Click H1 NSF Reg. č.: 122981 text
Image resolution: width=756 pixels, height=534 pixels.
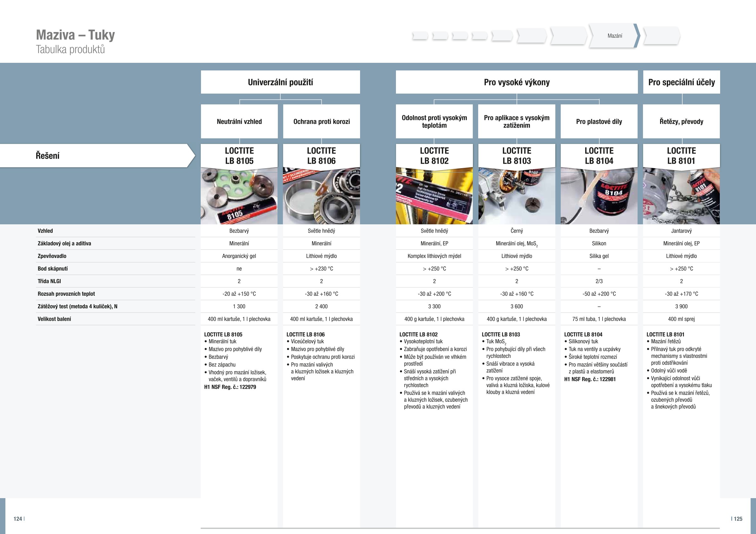pyautogui.click(x=590, y=379)
